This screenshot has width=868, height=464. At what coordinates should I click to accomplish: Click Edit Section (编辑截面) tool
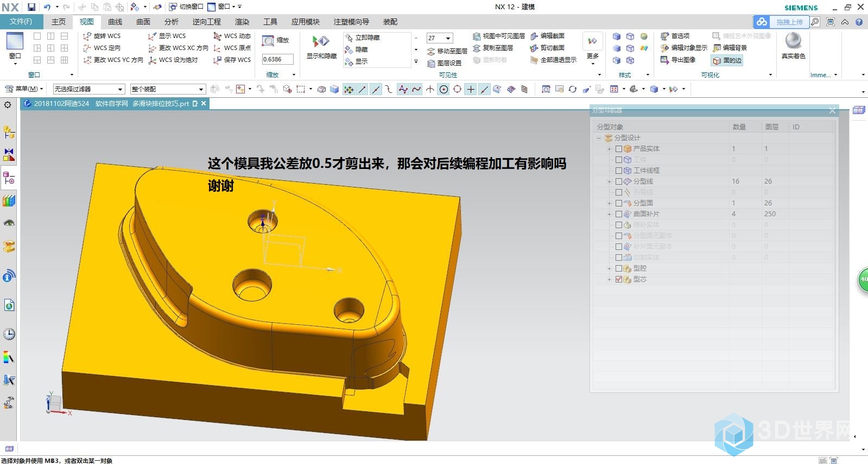coord(548,36)
